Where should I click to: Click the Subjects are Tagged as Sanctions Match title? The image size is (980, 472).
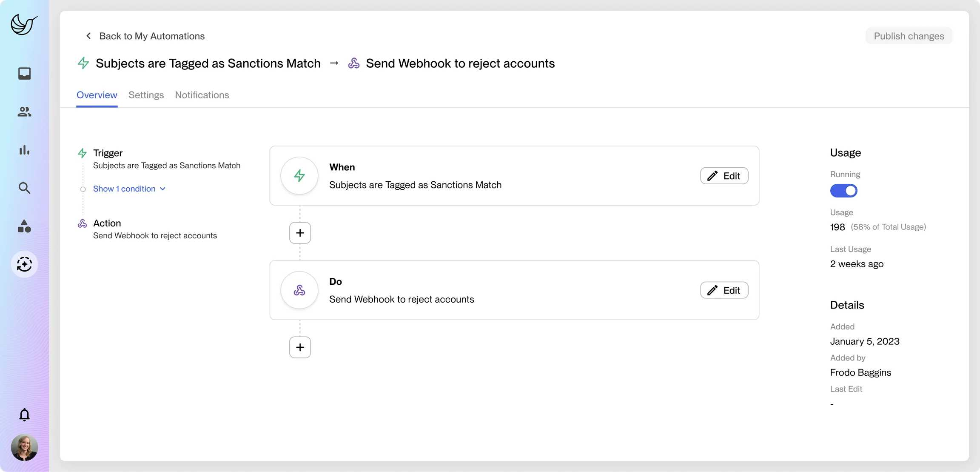(x=208, y=63)
